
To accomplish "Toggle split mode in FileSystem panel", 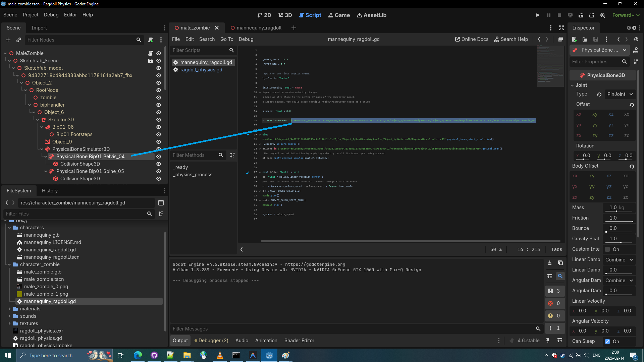I will [x=161, y=203].
